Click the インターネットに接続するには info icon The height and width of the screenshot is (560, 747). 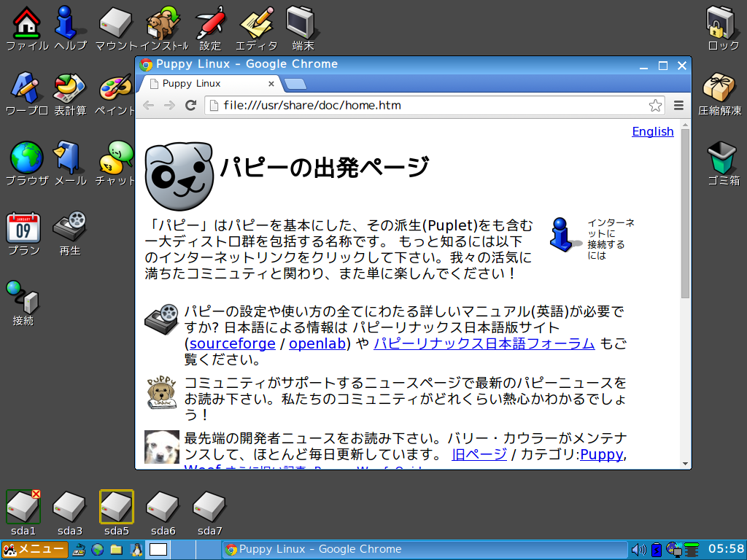(565, 235)
